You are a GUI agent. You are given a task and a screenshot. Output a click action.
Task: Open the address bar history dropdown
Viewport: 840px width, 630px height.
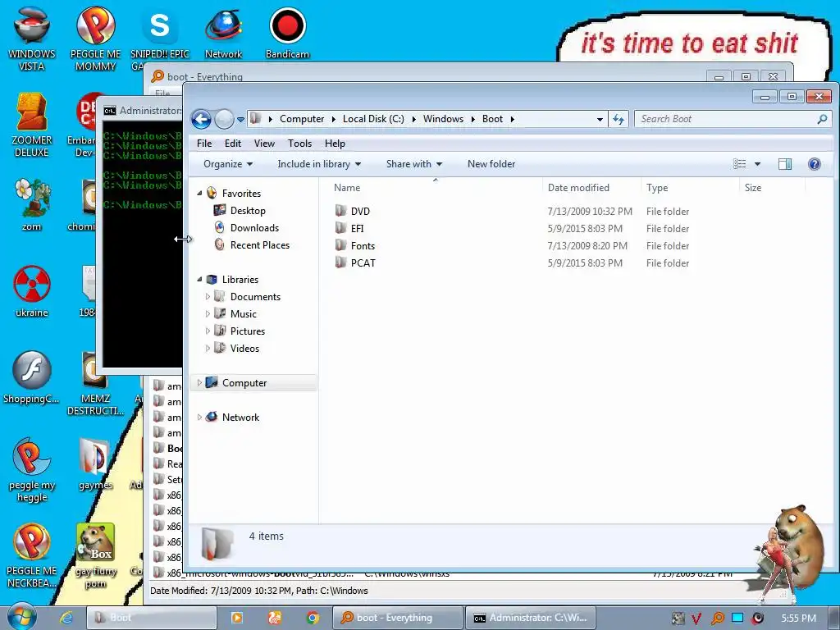(x=600, y=120)
